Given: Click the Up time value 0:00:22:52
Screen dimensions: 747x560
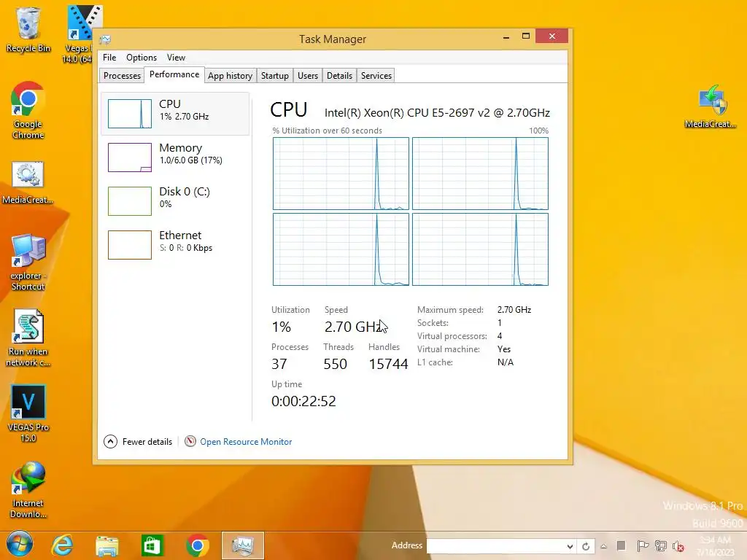Looking at the screenshot, I should point(303,401).
